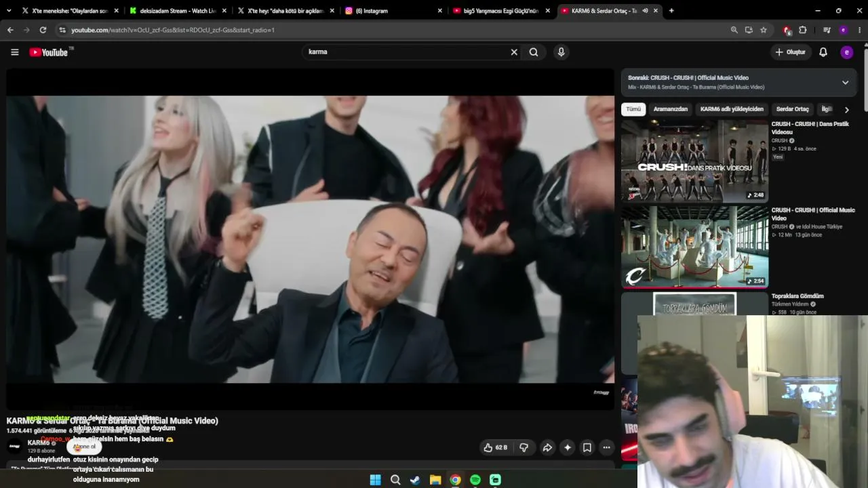Open Spotify from the taskbar
Image resolution: width=868 pixels, height=488 pixels.
pos(475,480)
